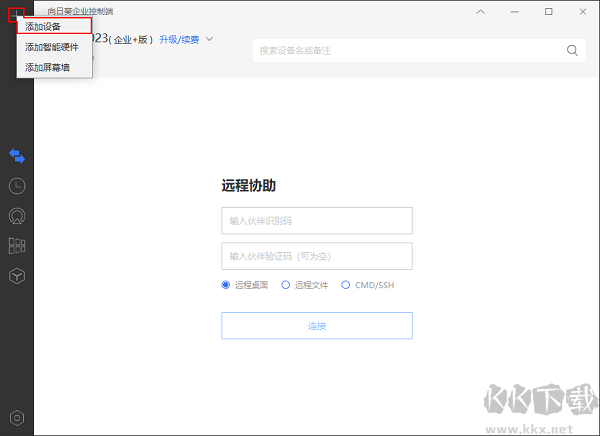The width and height of the screenshot is (600, 436).
Task: Click the plus add icon in sidebar
Action: coord(16,15)
